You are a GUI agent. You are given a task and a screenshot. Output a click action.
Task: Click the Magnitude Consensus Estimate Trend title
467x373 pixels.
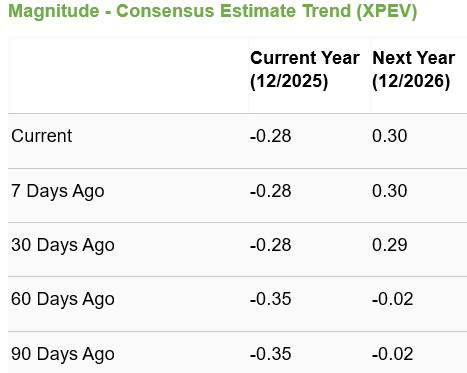212,11
